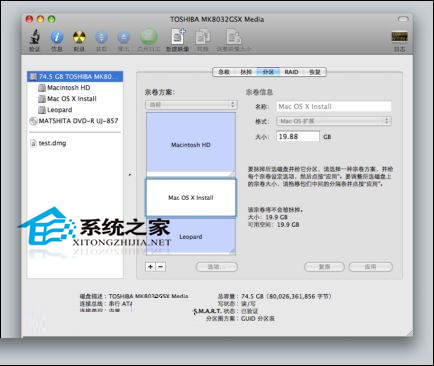Viewport: 434px width, 366px height.
Task: Open the Volume Scheme dropdown
Action: pos(191,105)
